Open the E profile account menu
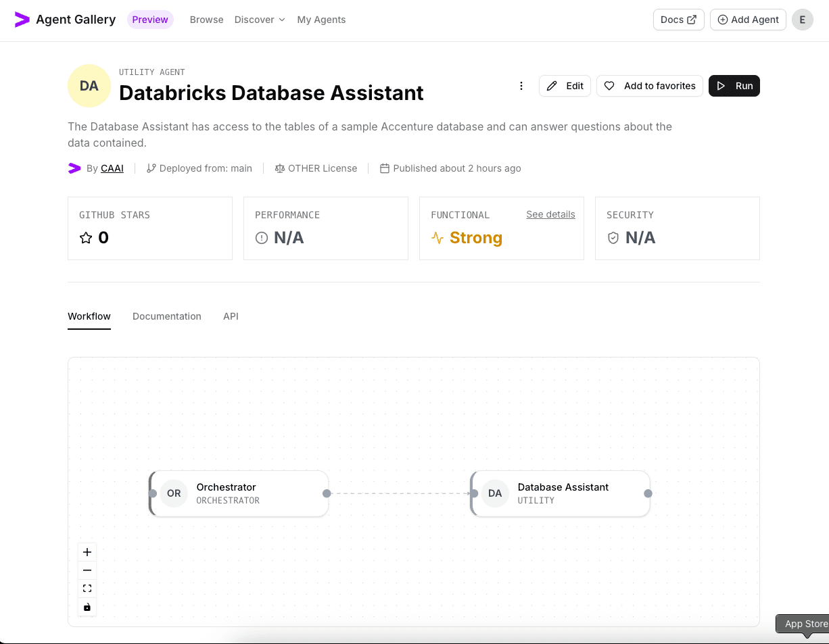Image resolution: width=829 pixels, height=644 pixels. tap(802, 20)
